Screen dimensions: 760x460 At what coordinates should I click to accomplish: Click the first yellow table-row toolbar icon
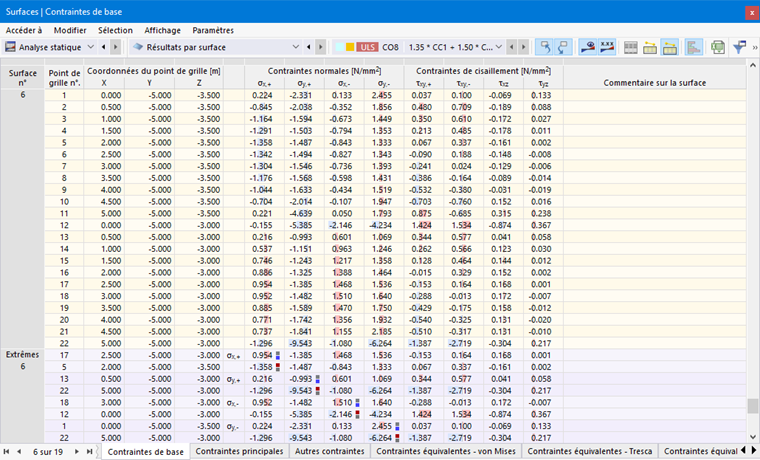pyautogui.click(x=650, y=48)
